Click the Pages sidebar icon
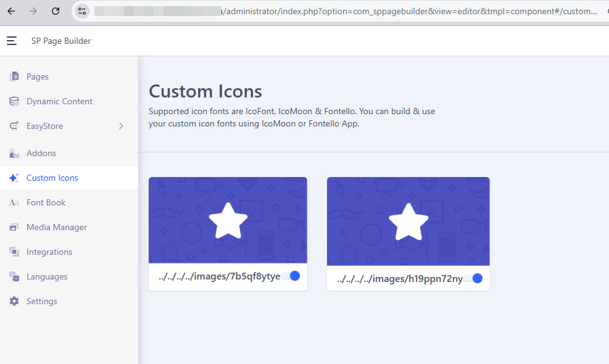 tap(14, 77)
